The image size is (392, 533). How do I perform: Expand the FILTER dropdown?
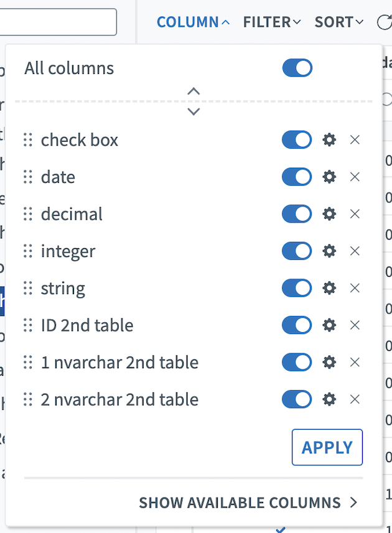click(x=272, y=22)
